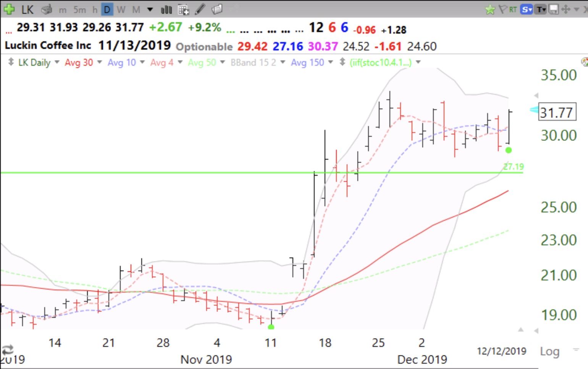Expand the iif(stoc10.4.1...) dropdown arrow

418,62
